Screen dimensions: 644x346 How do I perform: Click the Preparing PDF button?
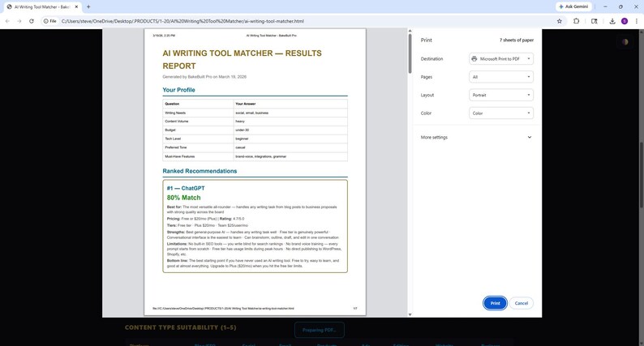pos(319,330)
